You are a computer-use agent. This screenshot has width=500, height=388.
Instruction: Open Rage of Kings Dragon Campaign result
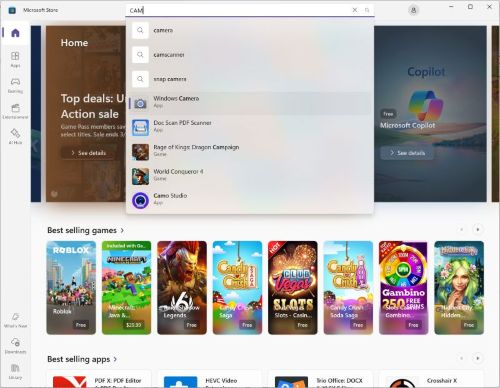[x=250, y=152]
